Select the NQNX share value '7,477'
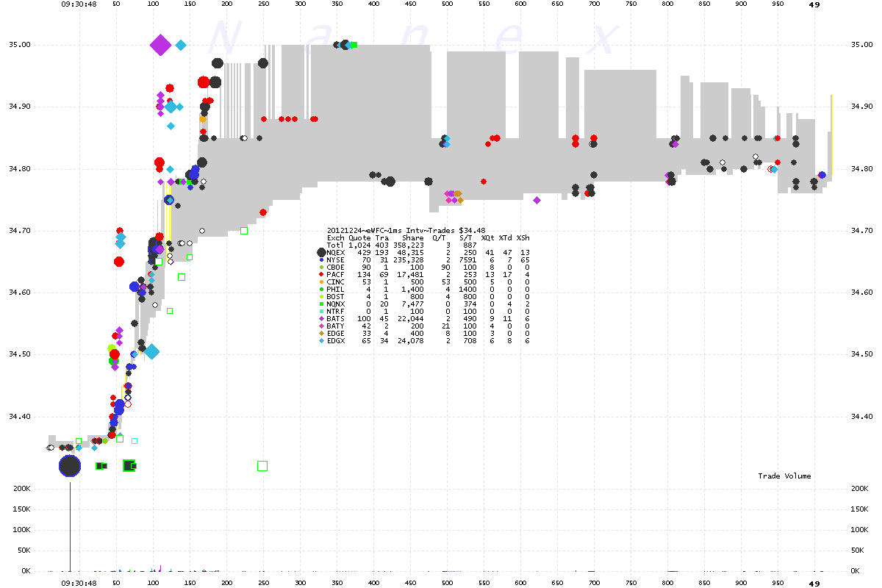This screenshot has height=588, width=882. tap(413, 304)
